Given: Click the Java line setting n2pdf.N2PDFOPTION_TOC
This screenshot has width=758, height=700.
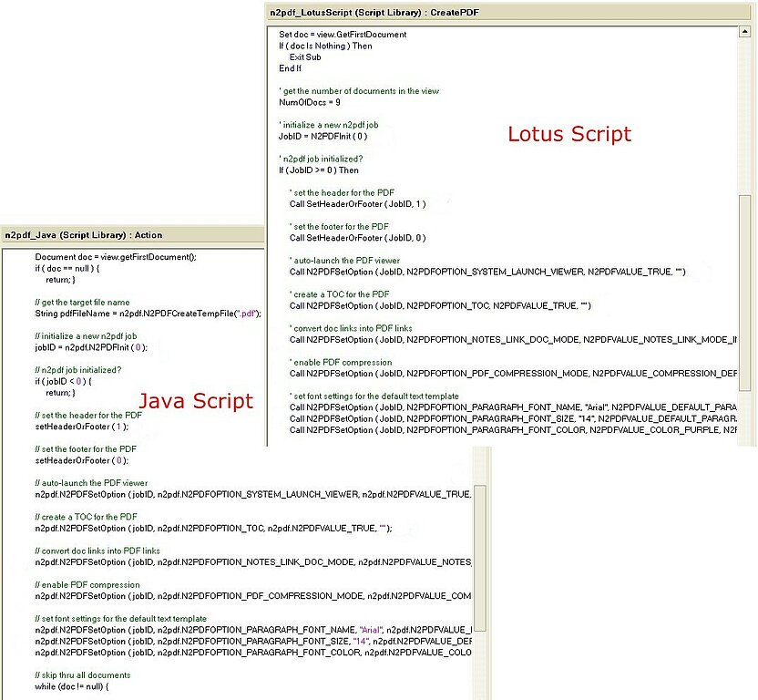Looking at the screenshot, I should point(213,529).
